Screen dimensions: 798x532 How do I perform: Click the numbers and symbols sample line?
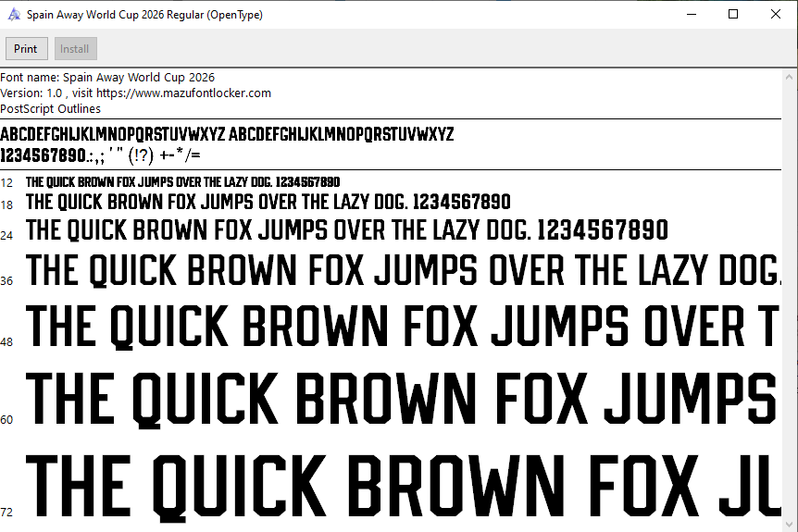tap(100, 155)
